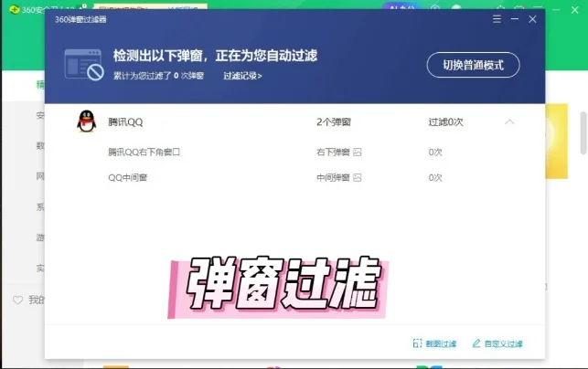Click 切换普通模式 button
588x369 pixels.
coord(474,65)
